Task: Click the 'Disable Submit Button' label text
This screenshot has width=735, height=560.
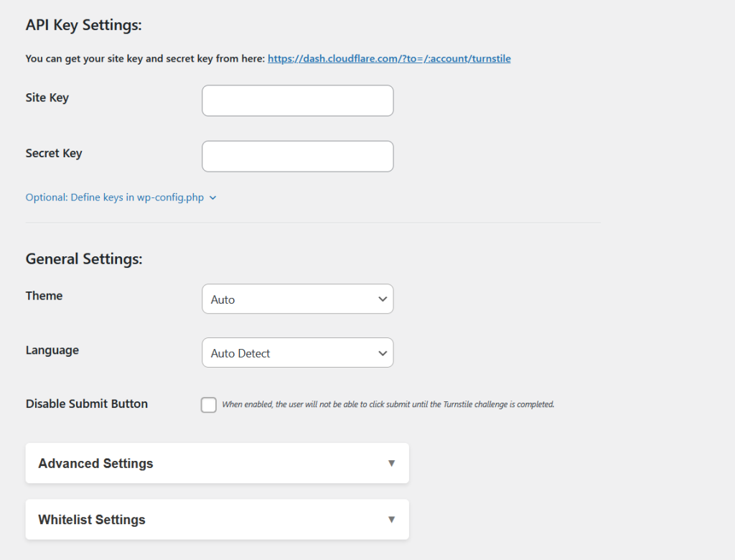Action: 87,404
